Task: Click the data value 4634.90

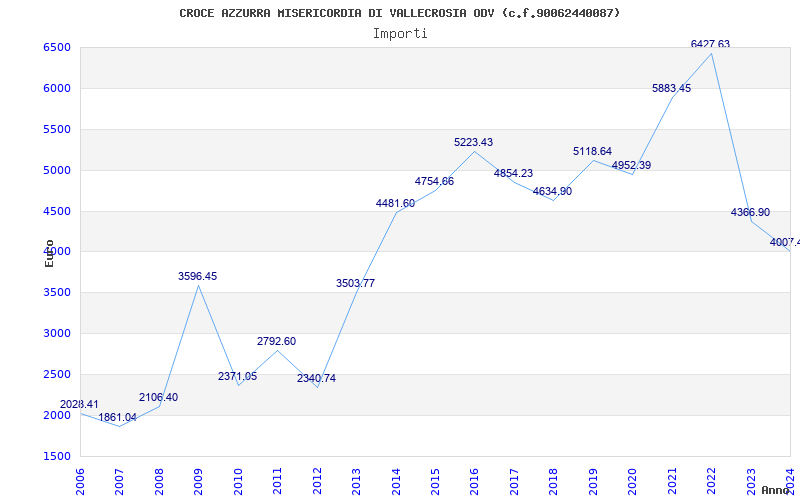Action: click(553, 191)
